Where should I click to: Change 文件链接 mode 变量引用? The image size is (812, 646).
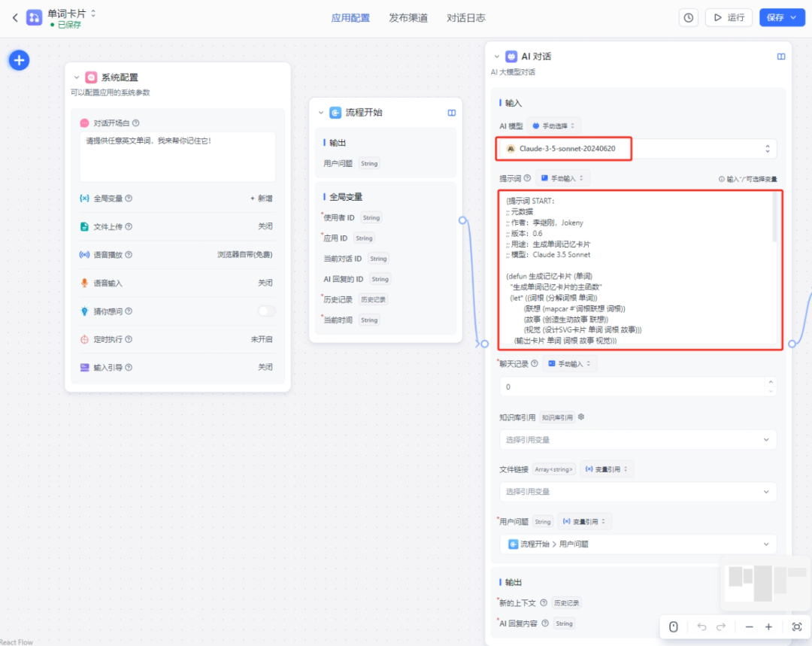coord(607,469)
